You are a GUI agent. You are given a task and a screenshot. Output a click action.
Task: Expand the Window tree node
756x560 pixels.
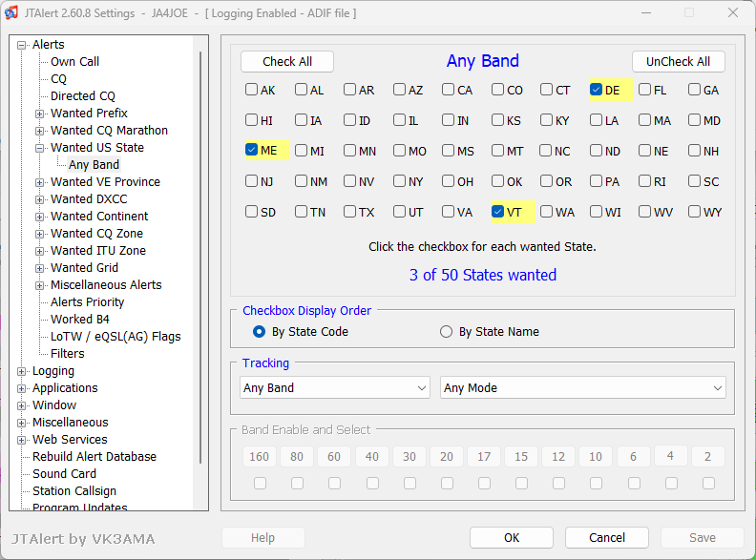pos(21,405)
